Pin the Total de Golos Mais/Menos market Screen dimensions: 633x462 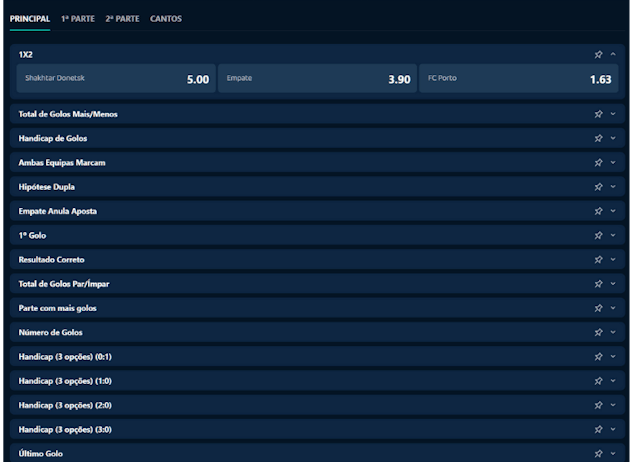[x=598, y=114]
